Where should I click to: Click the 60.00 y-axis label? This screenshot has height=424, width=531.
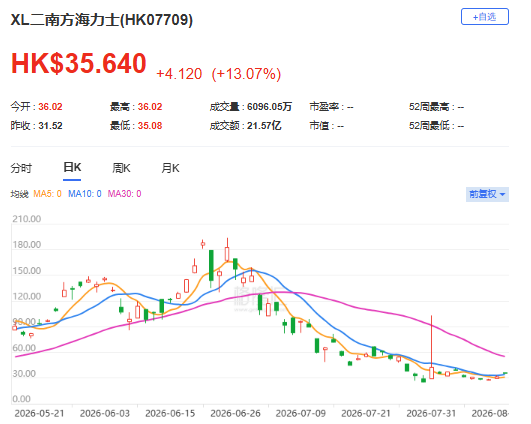coord(24,348)
